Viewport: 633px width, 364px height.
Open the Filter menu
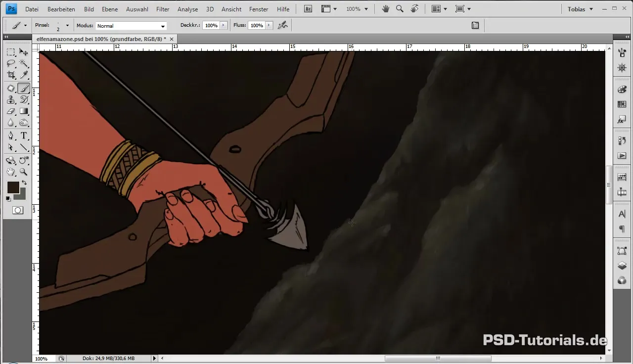pyautogui.click(x=163, y=9)
